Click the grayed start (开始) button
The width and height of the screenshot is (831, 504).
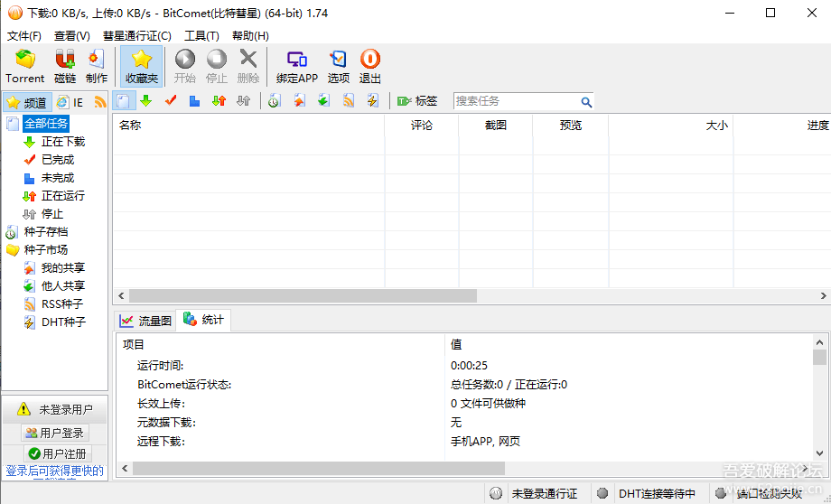pos(185,66)
